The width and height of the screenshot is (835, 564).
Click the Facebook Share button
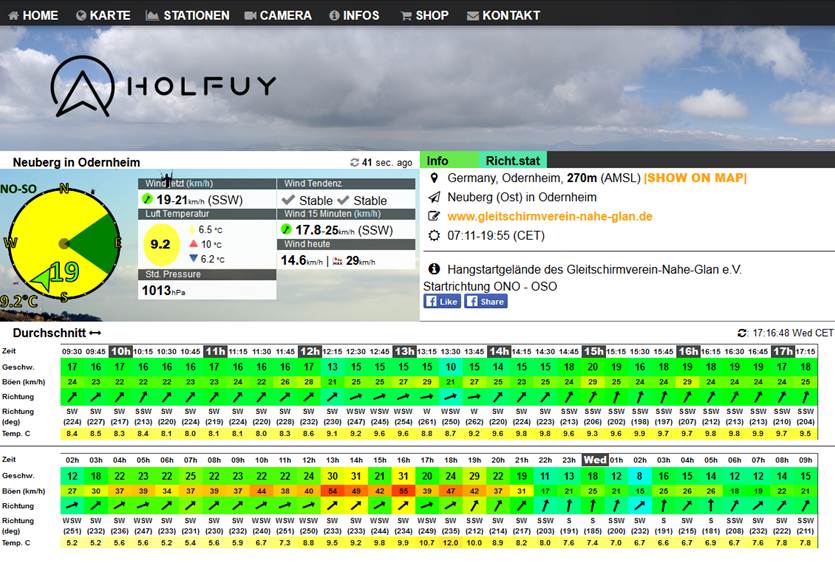(x=486, y=301)
